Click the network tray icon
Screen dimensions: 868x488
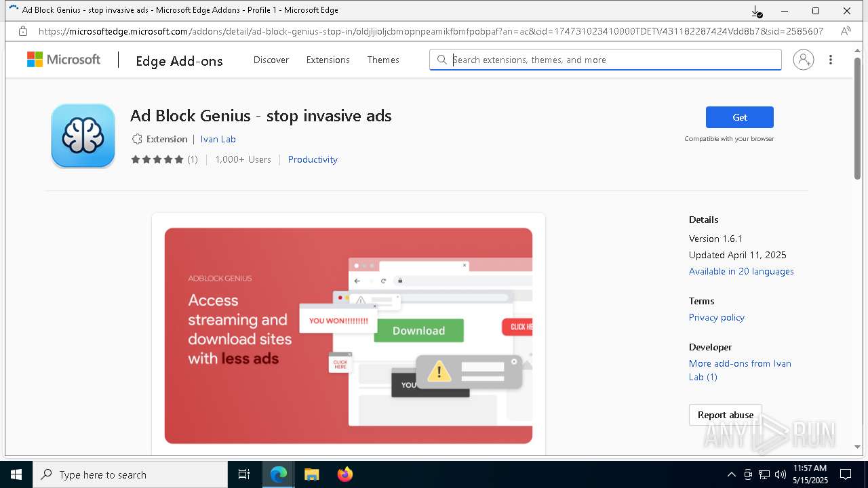pos(764,474)
